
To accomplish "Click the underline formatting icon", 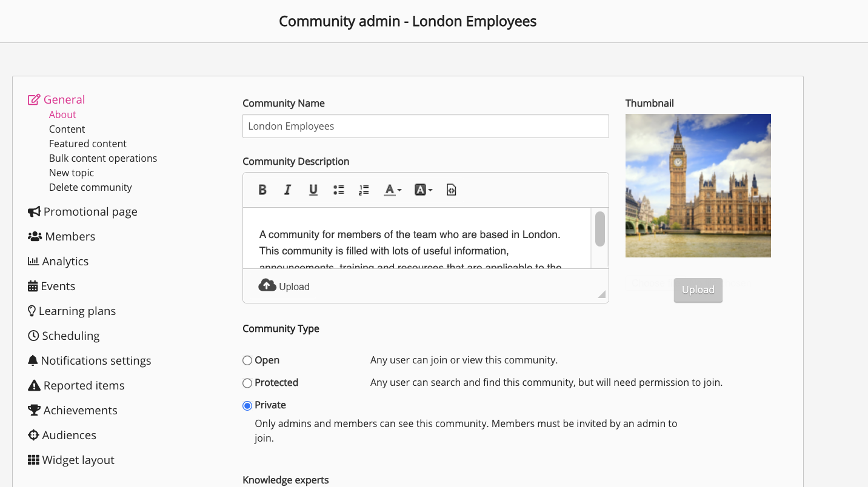I will coord(313,190).
